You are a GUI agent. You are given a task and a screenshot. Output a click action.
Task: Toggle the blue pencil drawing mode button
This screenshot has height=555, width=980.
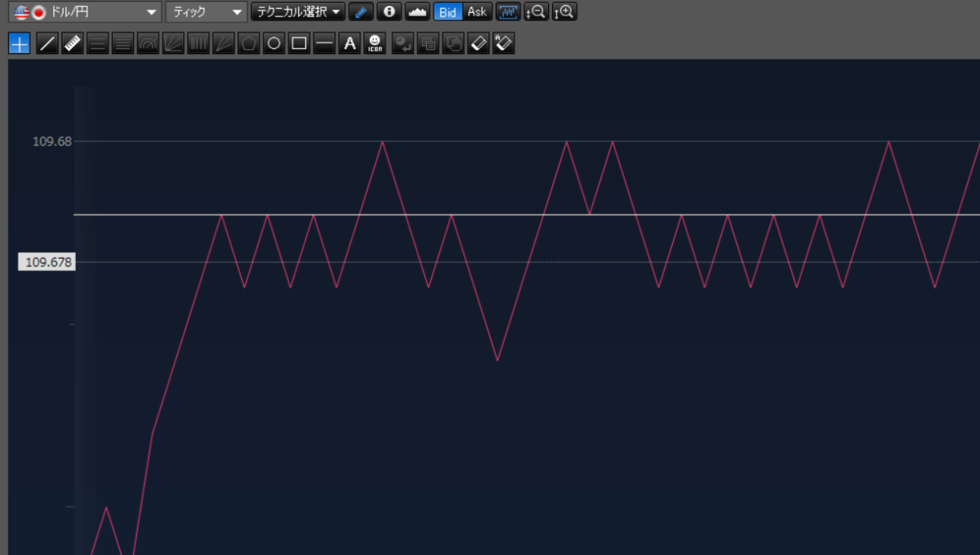(x=360, y=12)
